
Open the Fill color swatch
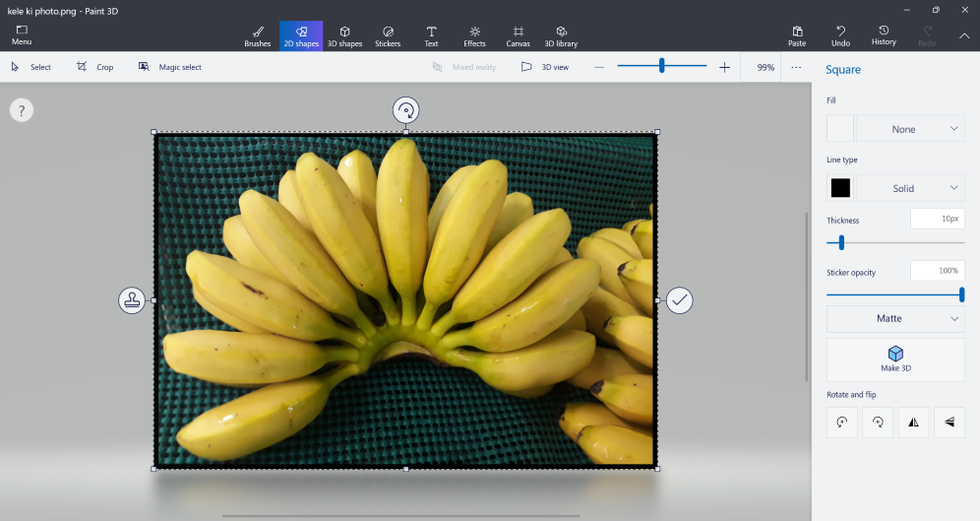[x=840, y=128]
